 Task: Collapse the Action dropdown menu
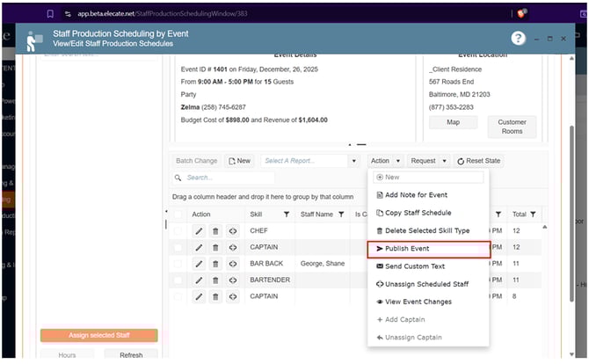[385, 161]
